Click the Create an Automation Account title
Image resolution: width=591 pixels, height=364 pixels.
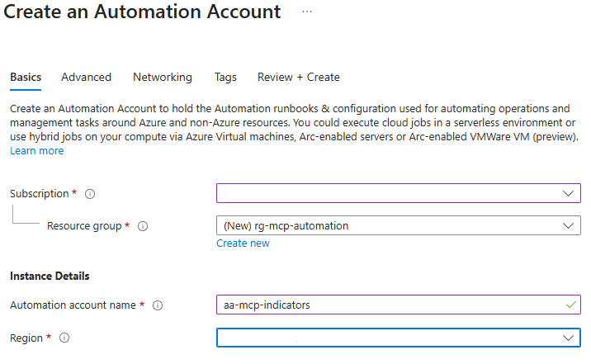pyautogui.click(x=142, y=12)
